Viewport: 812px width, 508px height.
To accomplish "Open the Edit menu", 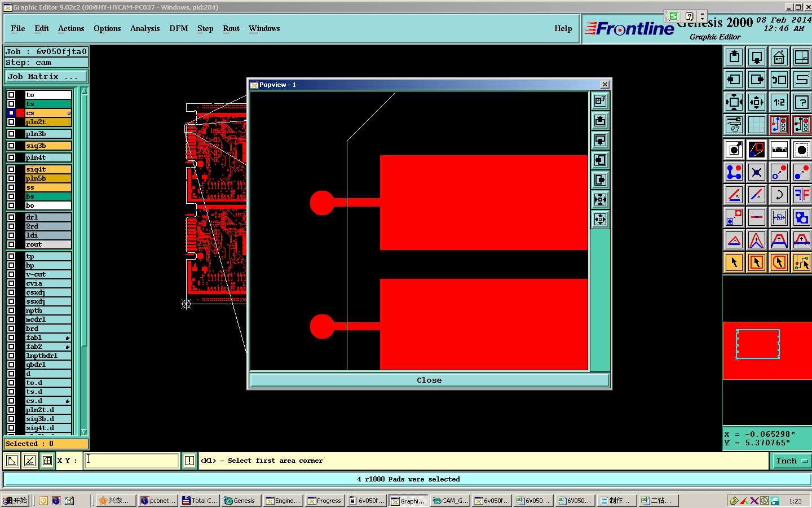I will [x=42, y=28].
